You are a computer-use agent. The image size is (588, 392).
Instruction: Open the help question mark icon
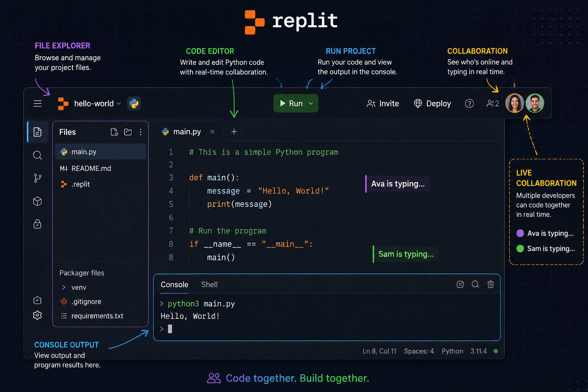(469, 103)
